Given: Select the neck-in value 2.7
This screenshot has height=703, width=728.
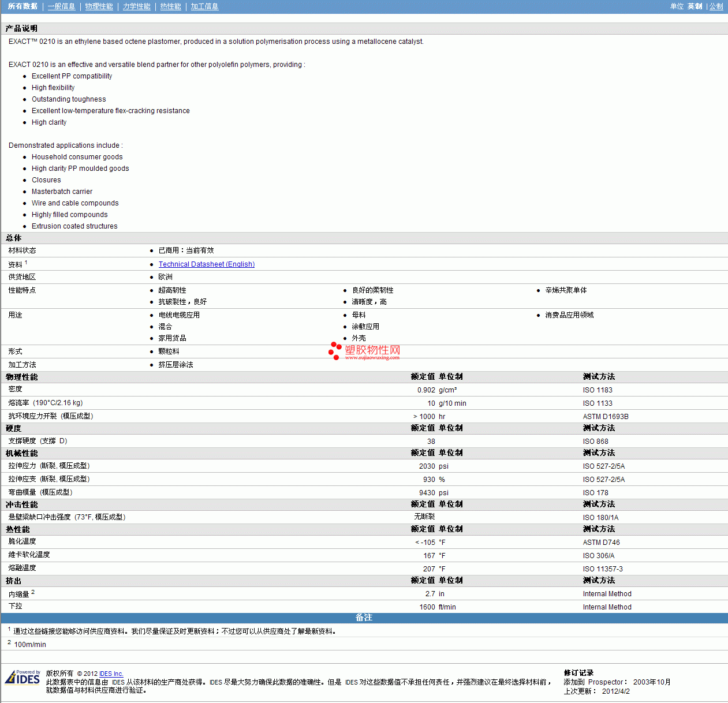Looking at the screenshot, I should click(x=430, y=594).
